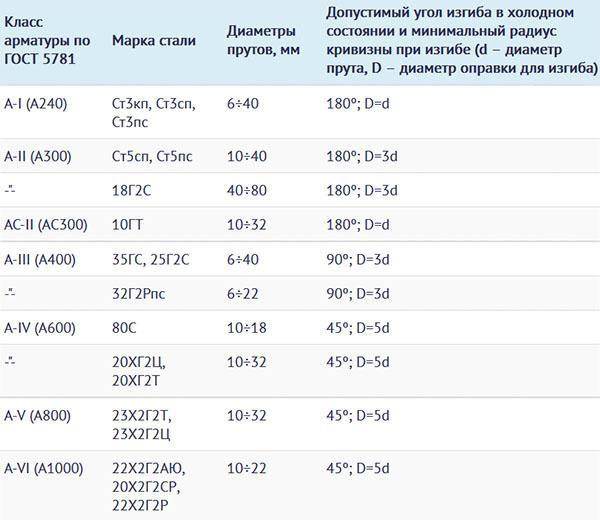Viewport: 600px width, 520px height.
Task: Select the A-V (A800) class cell
Action: click(x=38, y=416)
